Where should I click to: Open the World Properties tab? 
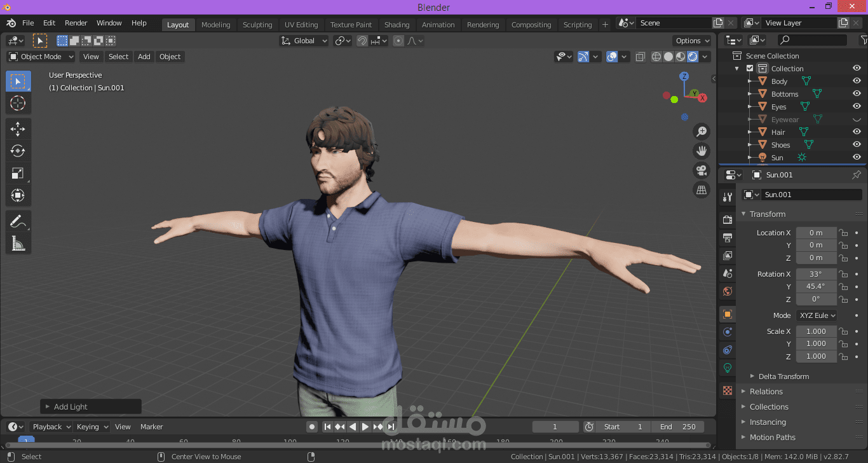click(x=727, y=291)
